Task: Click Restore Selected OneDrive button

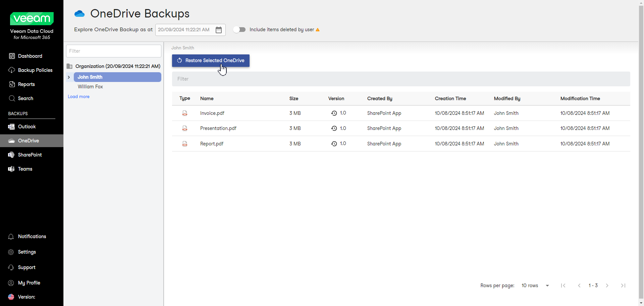Action: coord(211,60)
